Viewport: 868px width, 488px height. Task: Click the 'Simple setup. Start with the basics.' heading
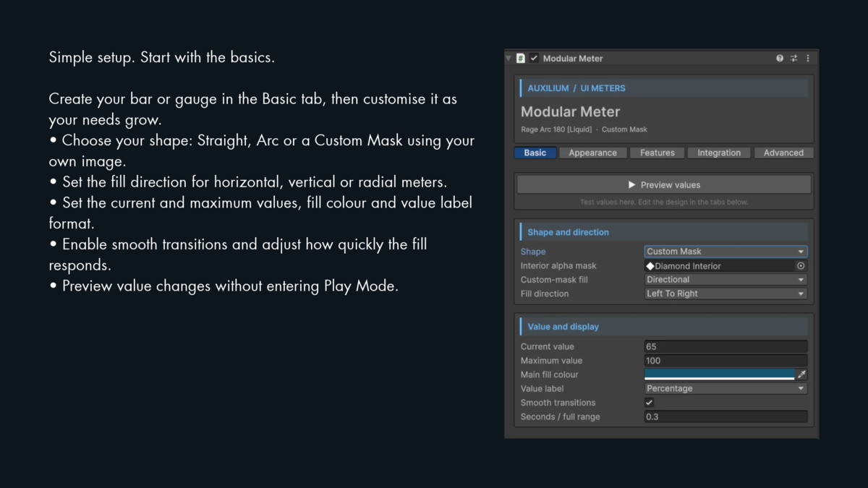[162, 57]
